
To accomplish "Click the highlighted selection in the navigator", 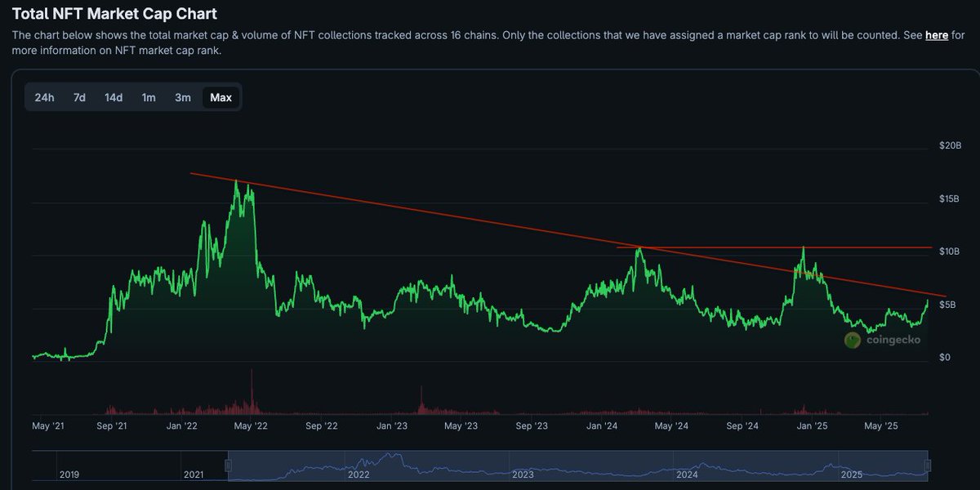I will (x=578, y=465).
